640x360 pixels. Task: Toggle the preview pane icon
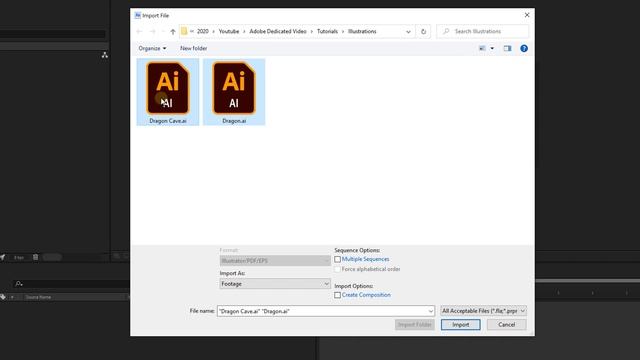pos(507,49)
